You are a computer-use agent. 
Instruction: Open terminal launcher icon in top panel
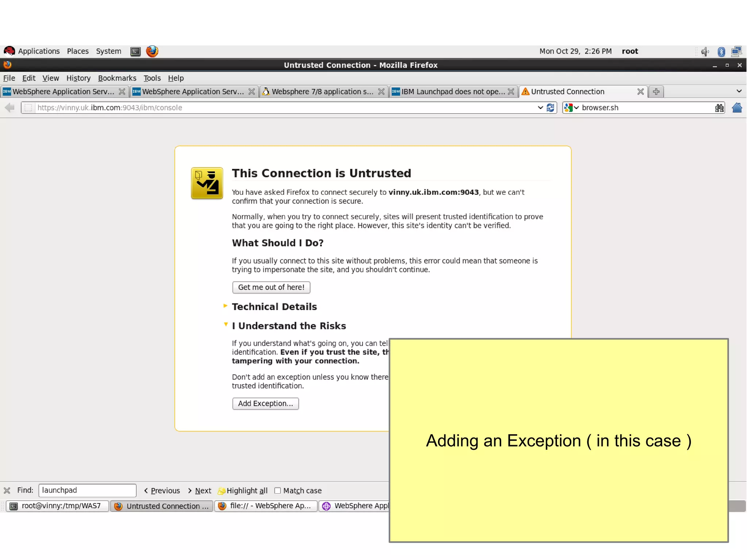(x=135, y=51)
